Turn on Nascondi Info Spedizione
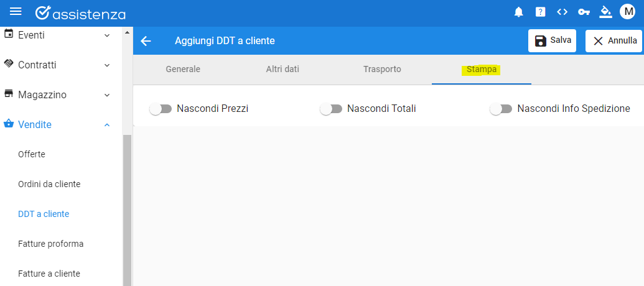 [501, 109]
